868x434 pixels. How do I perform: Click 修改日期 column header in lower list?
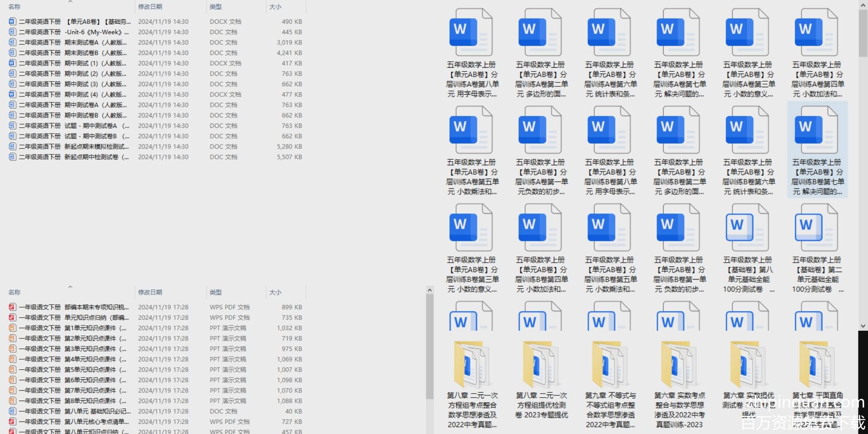150,293
